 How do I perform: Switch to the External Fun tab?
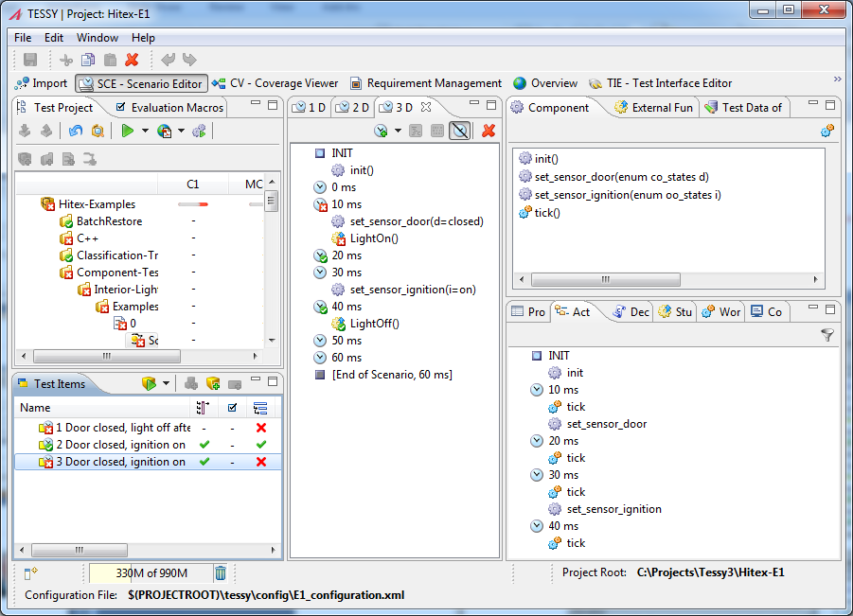coord(653,108)
